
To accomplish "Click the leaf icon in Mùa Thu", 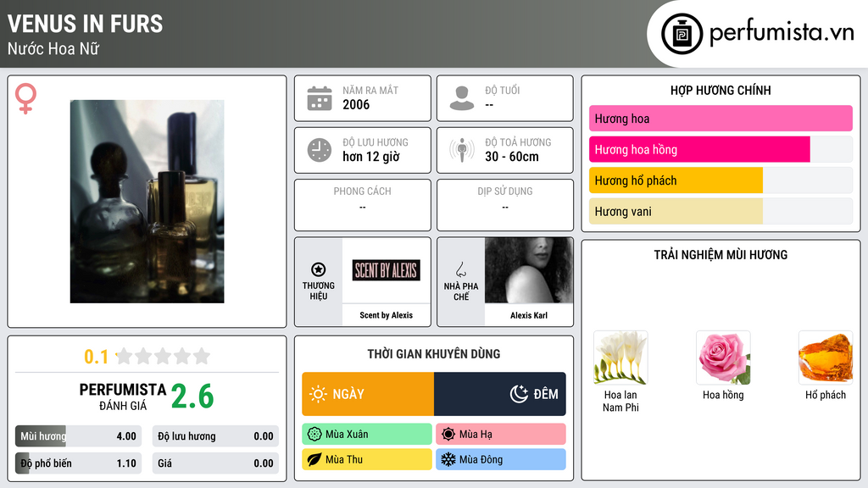I will (314, 459).
